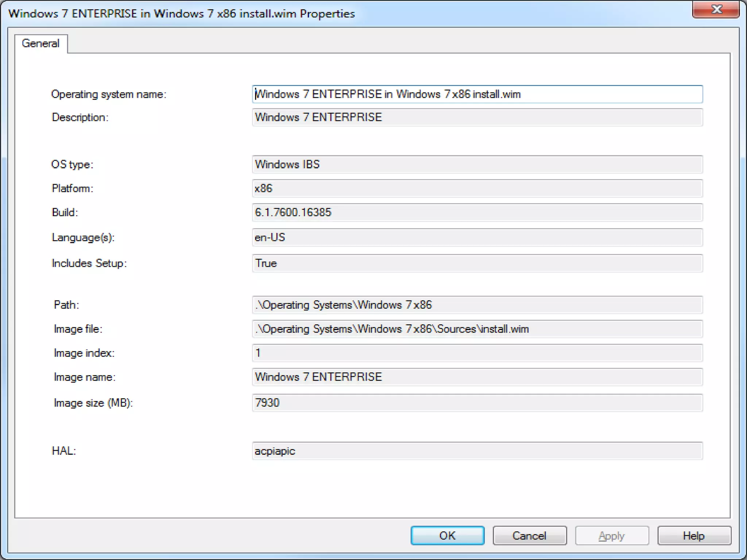This screenshot has width=747, height=560.
Task: Click the Image size field showing 7930
Action: click(477, 403)
